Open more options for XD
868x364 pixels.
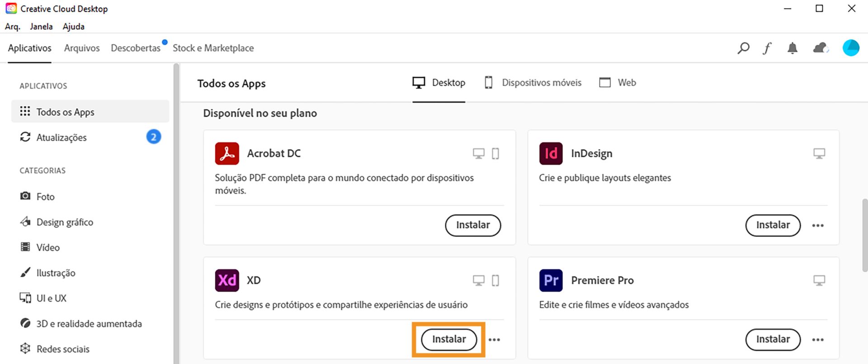click(494, 340)
